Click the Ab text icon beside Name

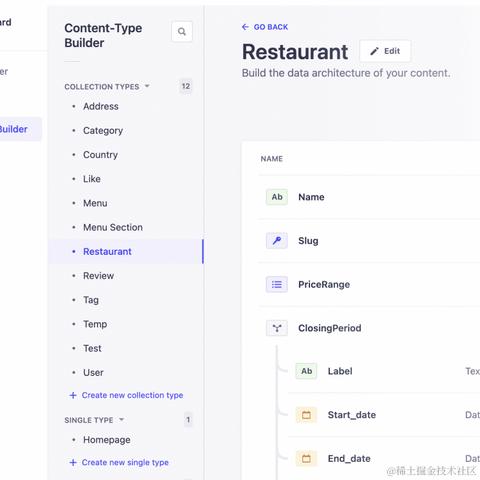click(x=277, y=197)
